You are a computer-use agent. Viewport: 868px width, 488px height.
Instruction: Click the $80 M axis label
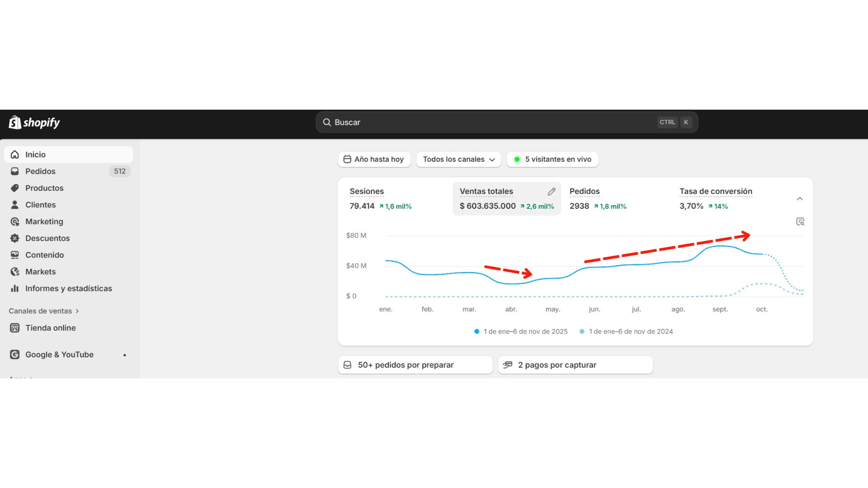click(x=356, y=235)
